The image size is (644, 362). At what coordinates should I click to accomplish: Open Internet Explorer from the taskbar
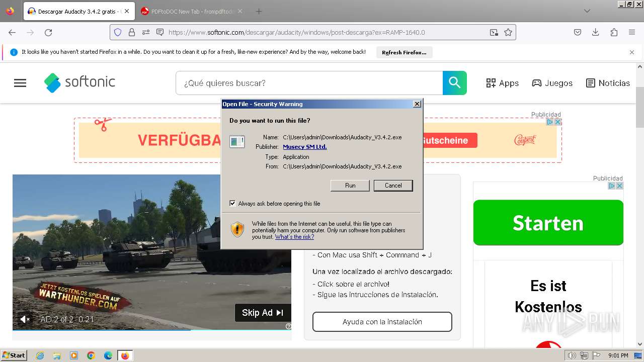click(40, 355)
